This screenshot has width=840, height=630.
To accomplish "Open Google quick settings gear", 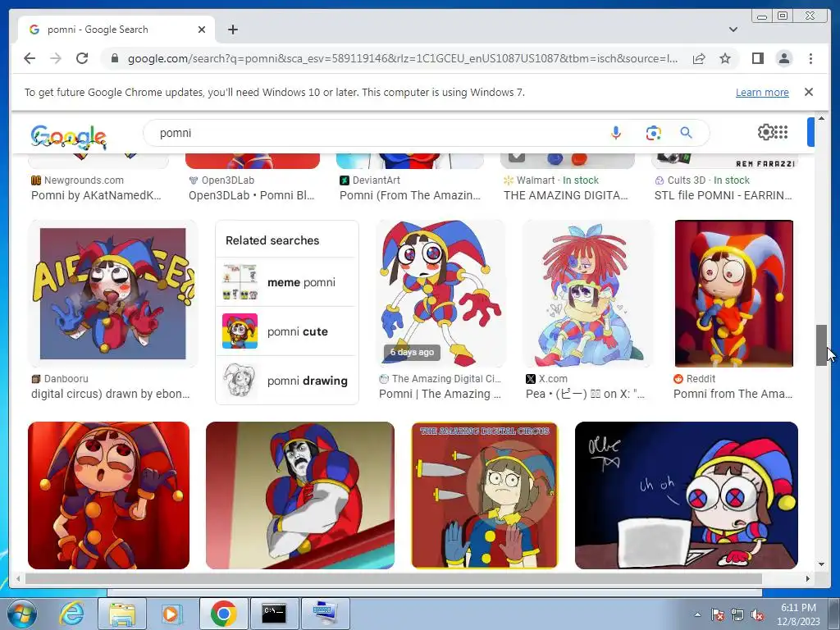I will (765, 132).
